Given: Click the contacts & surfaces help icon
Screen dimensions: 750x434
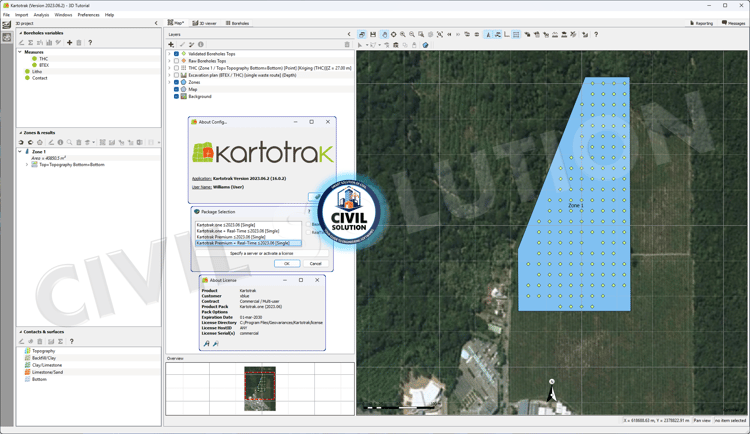Looking at the screenshot, I should click(x=71, y=341).
